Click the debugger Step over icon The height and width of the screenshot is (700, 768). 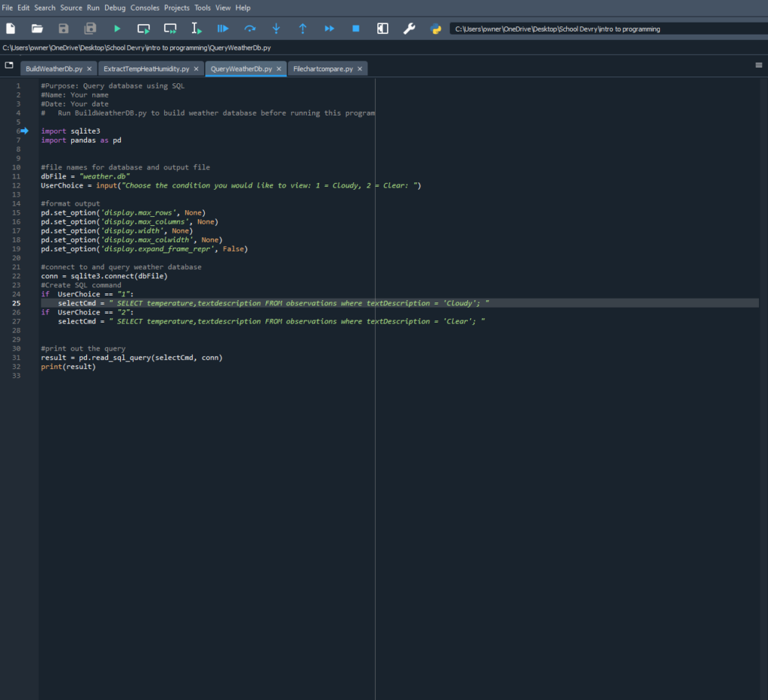250,29
